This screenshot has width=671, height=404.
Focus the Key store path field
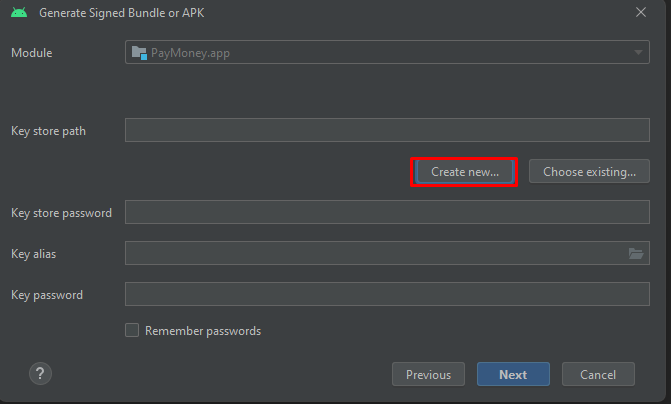tap(387, 131)
